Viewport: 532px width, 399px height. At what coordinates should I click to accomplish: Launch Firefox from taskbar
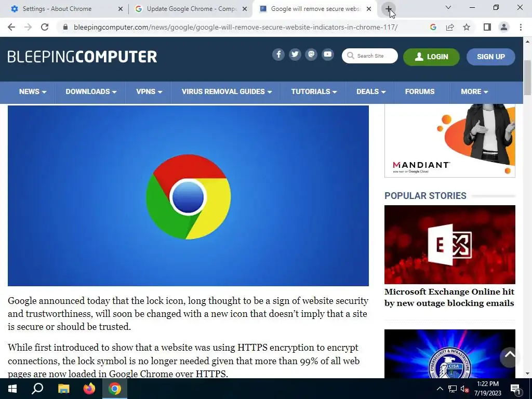pyautogui.click(x=89, y=389)
